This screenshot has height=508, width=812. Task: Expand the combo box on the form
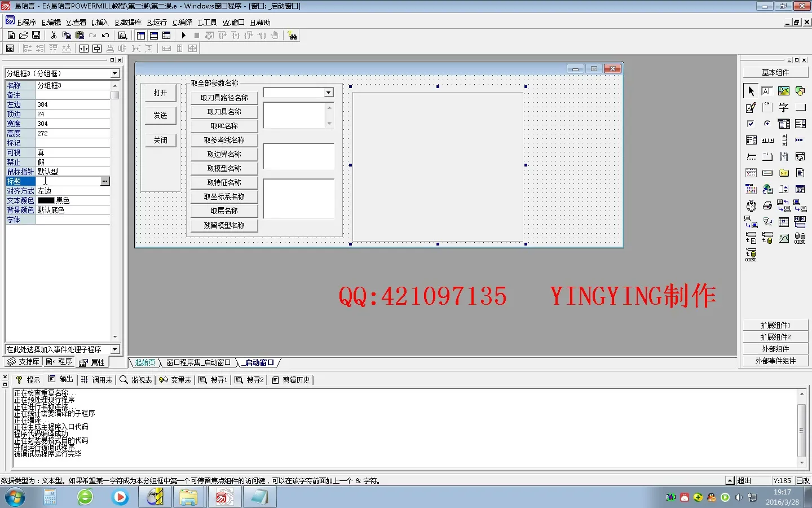pos(328,93)
